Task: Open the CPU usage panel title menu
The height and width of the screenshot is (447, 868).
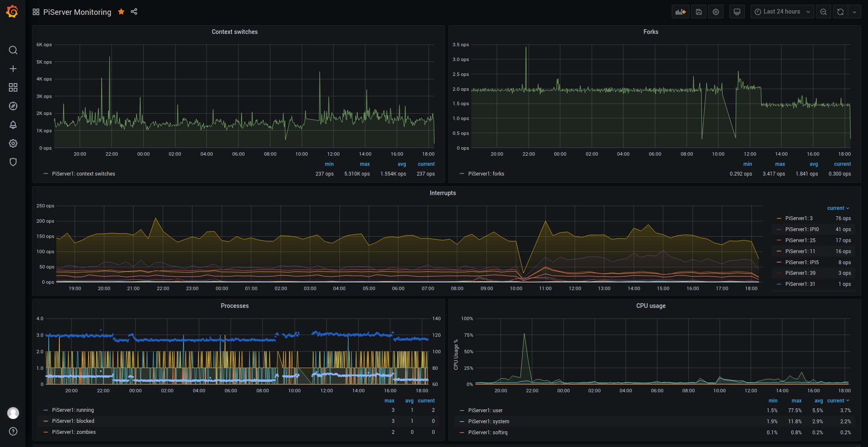Action: pyautogui.click(x=651, y=306)
